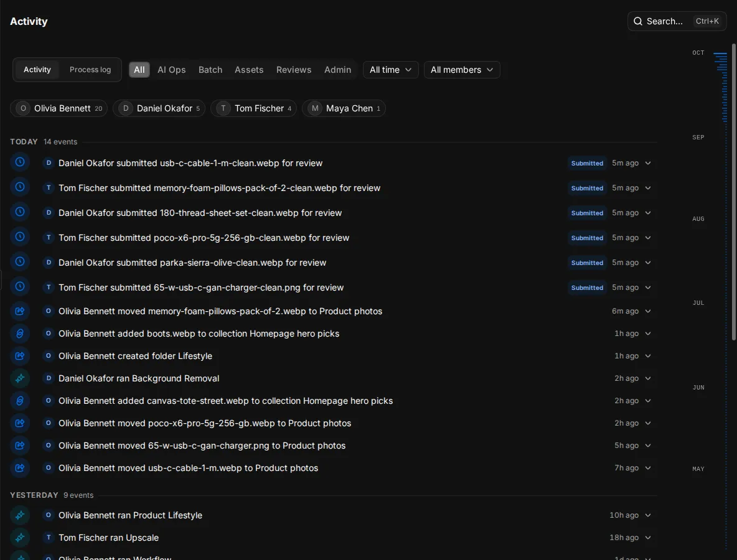This screenshot has width=737, height=560.
Task: Click 7h ago timestamp on usb-c-cable-1-m.webp row
Action: 626,468
